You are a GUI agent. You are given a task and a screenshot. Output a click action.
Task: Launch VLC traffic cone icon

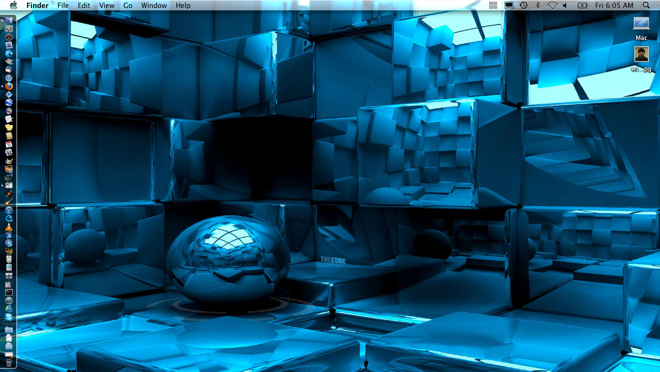click(9, 227)
